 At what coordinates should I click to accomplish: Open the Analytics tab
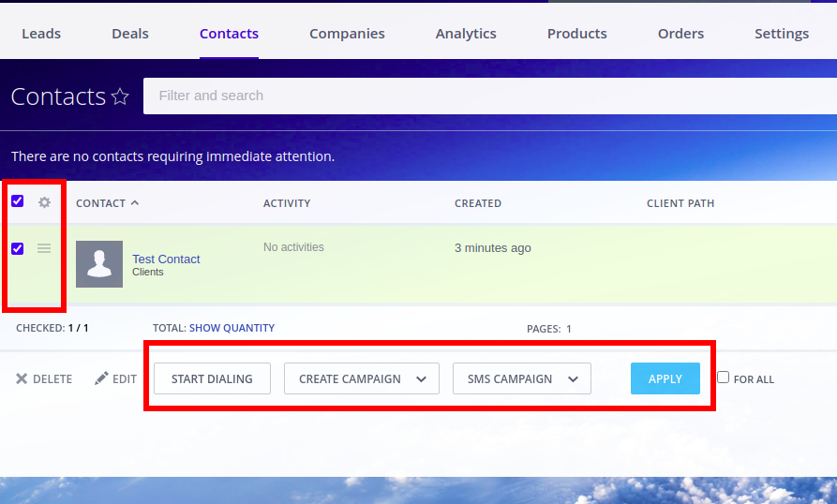[x=466, y=34]
